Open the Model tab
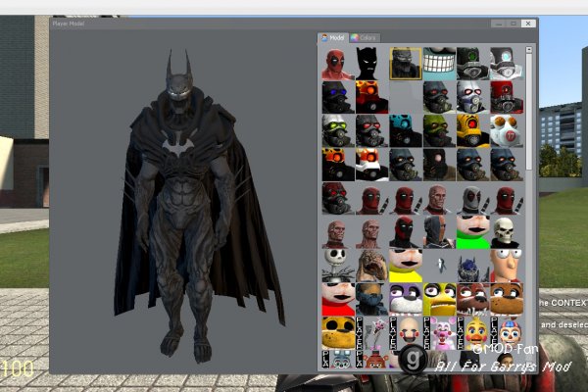 (x=333, y=38)
